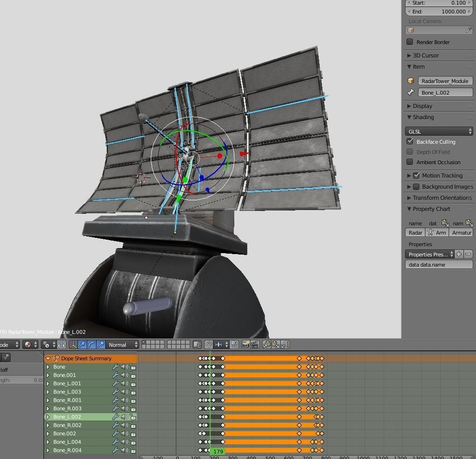Click the RadarTower_Module object name field
Image resolution: width=476 pixels, height=459 pixels.
click(x=445, y=81)
